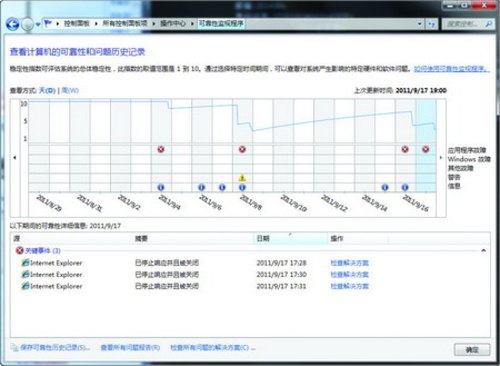
Task: Click the IE icon on the 17:31 row
Action: (x=25, y=286)
